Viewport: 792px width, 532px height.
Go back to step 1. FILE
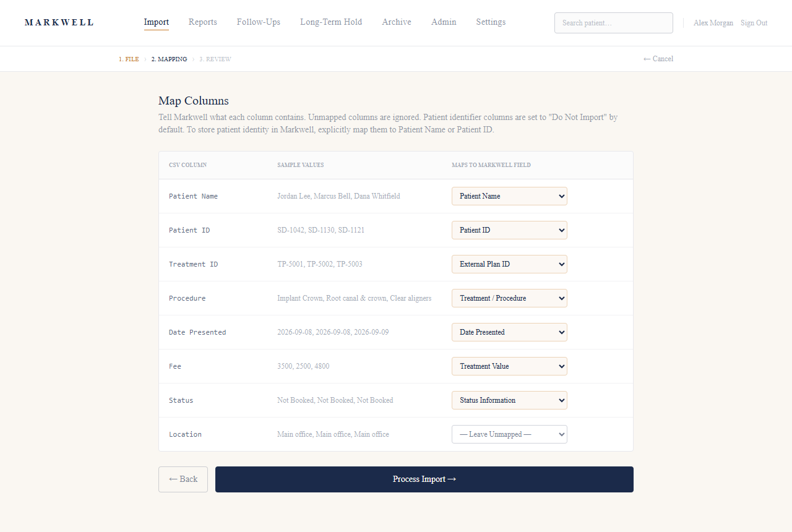[x=129, y=59]
